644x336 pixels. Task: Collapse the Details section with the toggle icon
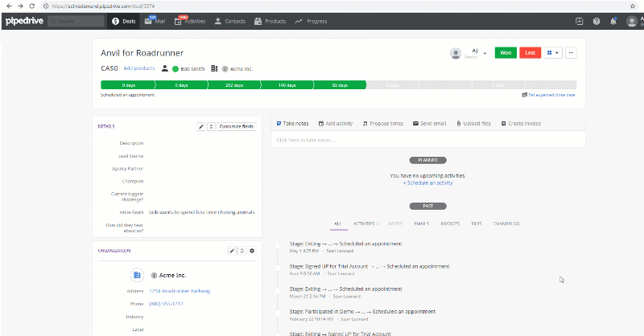[211, 126]
